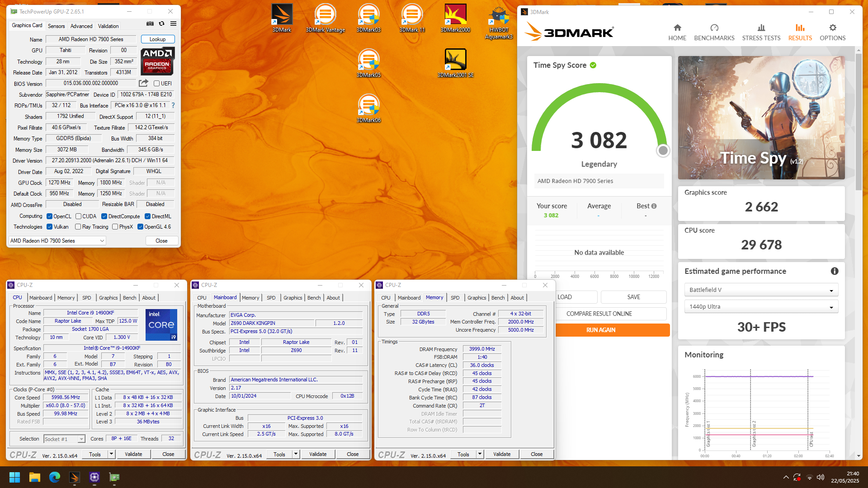Image resolution: width=868 pixels, height=488 pixels.
Task: Expand Tools dropdown arrow in Memory CPU-Z window
Action: point(480,454)
